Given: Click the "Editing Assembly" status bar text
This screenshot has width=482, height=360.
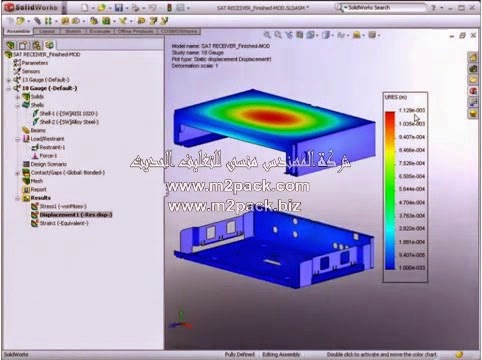Looking at the screenshot, I should 281,354.
